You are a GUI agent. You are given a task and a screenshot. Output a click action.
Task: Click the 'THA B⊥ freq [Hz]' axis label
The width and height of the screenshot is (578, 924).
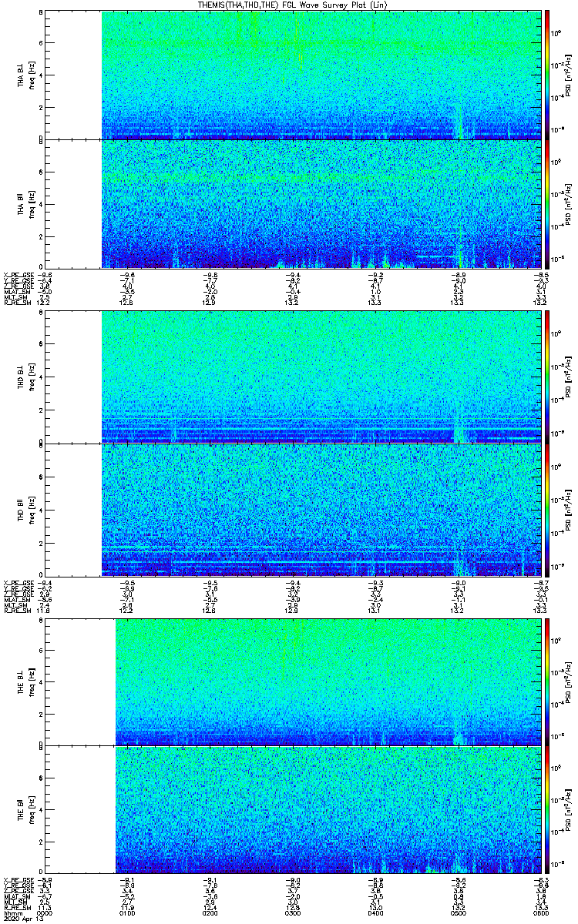[25, 75]
